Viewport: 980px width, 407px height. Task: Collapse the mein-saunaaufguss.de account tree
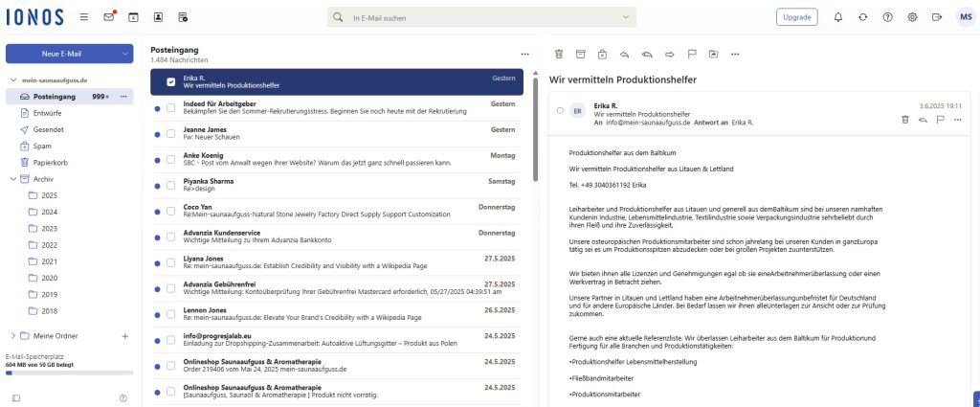[13, 80]
